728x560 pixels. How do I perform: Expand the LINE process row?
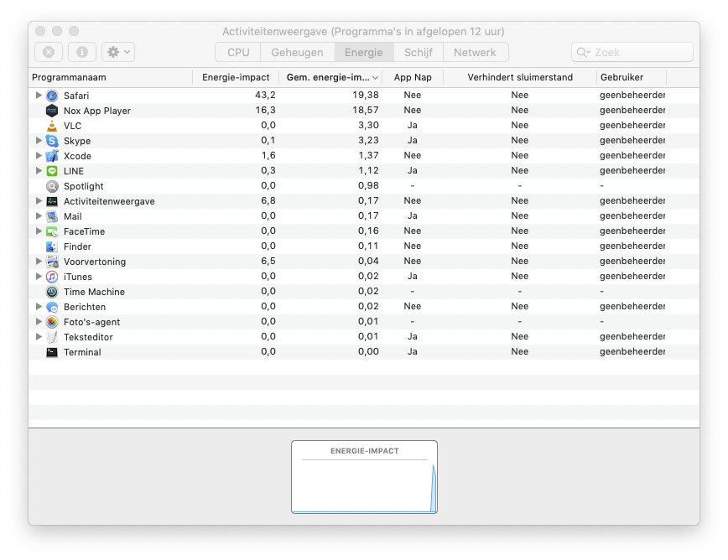[x=39, y=170]
